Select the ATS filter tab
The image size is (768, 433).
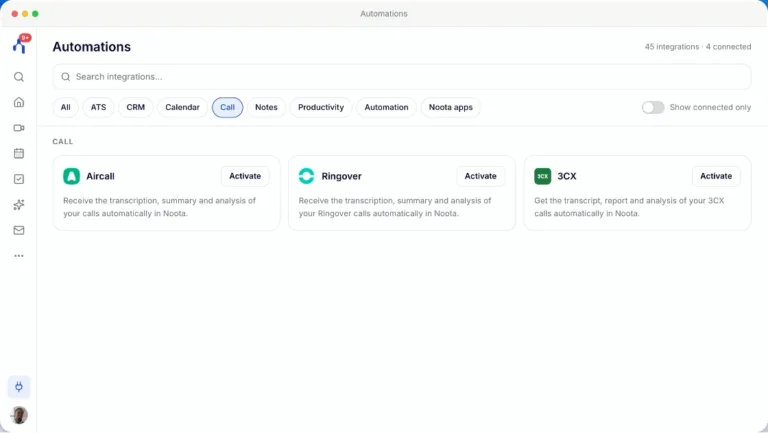click(98, 107)
